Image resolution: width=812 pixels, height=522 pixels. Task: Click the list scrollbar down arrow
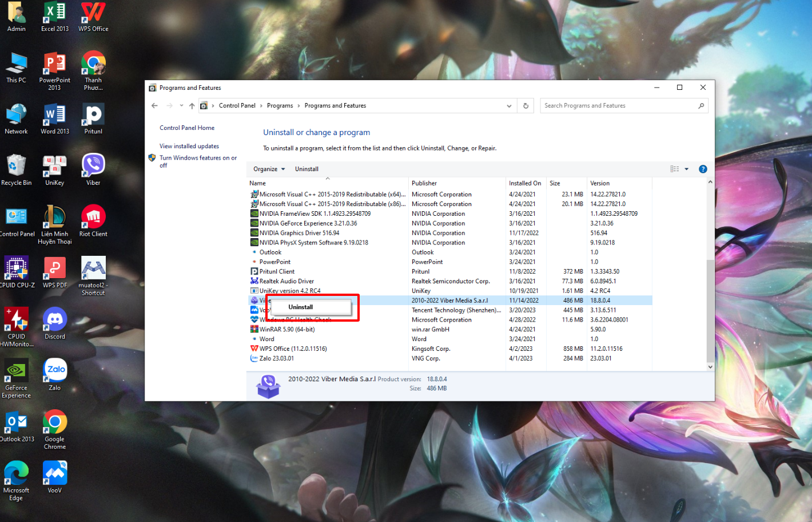point(710,367)
